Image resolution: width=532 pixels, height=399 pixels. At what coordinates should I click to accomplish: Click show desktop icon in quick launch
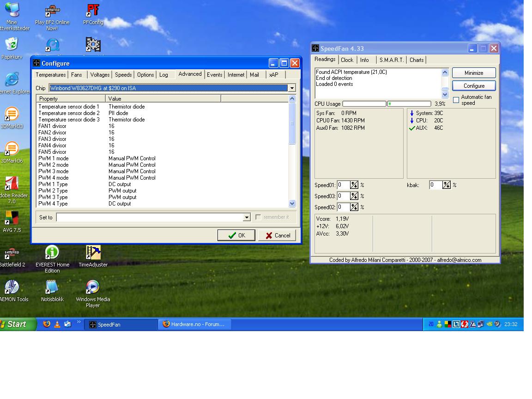[67, 324]
